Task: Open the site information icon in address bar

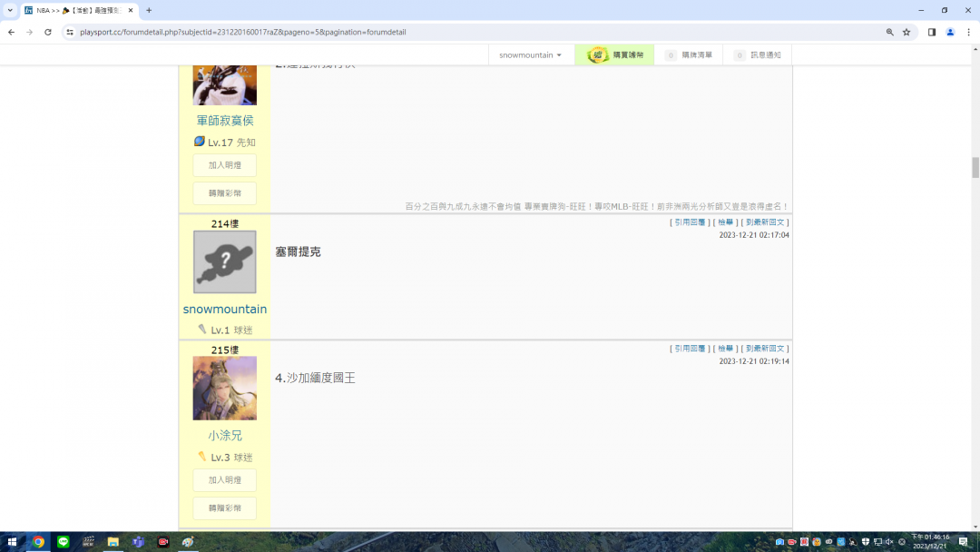Action: (x=69, y=32)
